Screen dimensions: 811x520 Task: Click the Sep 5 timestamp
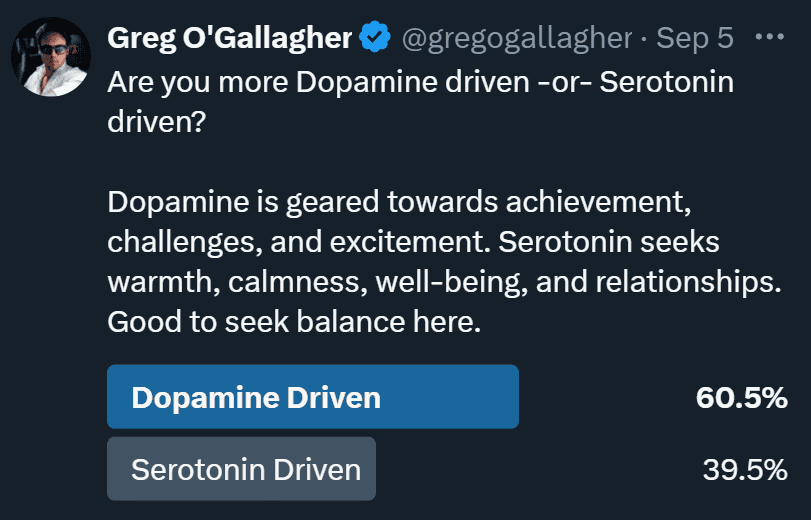(695, 38)
